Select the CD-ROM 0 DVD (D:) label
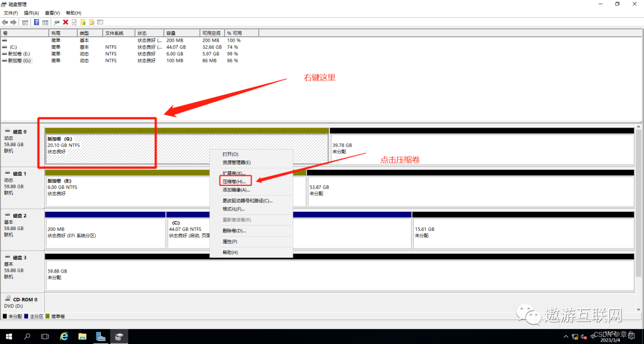 tap(22, 303)
